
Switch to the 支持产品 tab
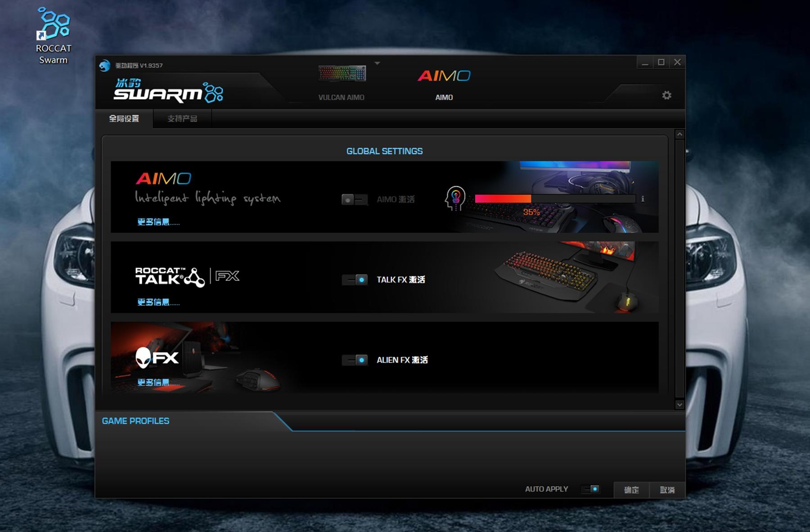point(182,119)
